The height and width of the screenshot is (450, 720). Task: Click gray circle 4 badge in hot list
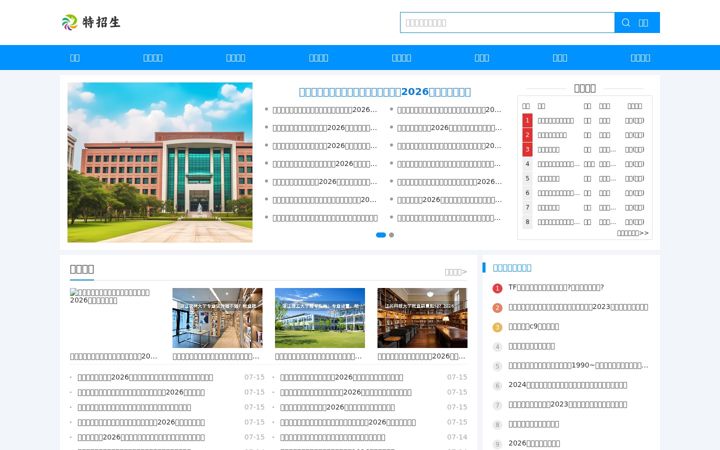pos(497,347)
